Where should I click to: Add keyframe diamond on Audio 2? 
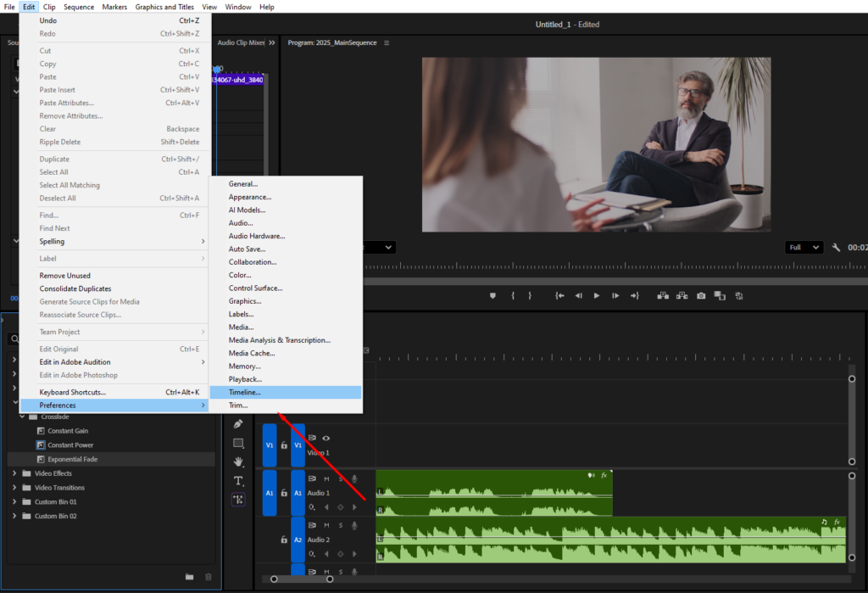(x=341, y=554)
